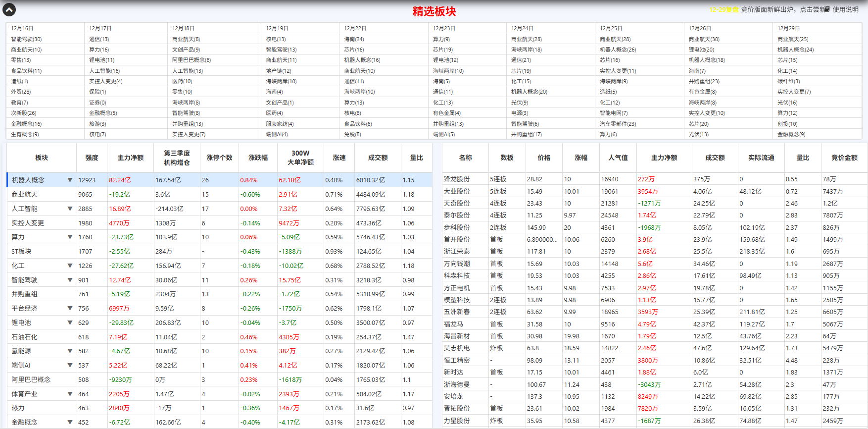Click the 板块 column header

click(42, 158)
